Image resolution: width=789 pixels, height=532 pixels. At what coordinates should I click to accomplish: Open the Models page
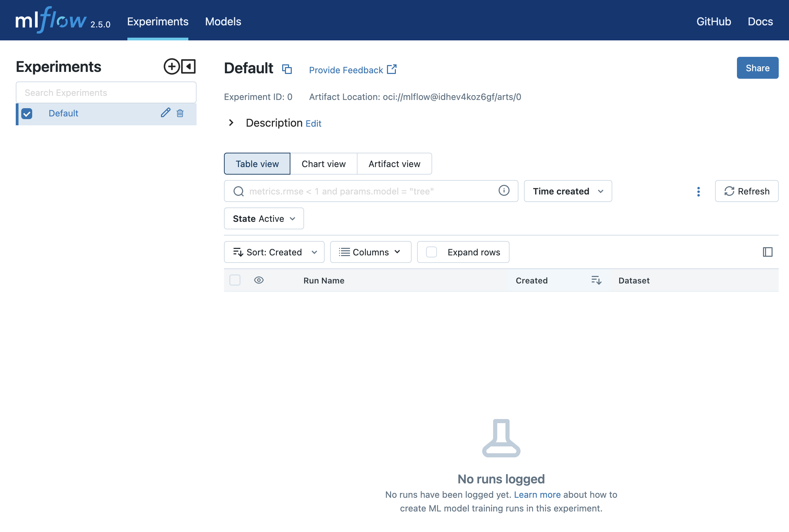(x=223, y=21)
